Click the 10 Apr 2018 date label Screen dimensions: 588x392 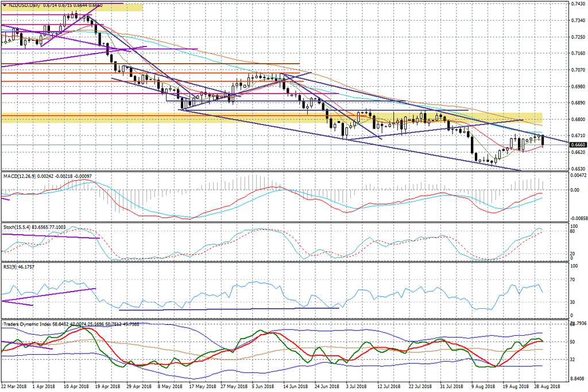pos(76,386)
